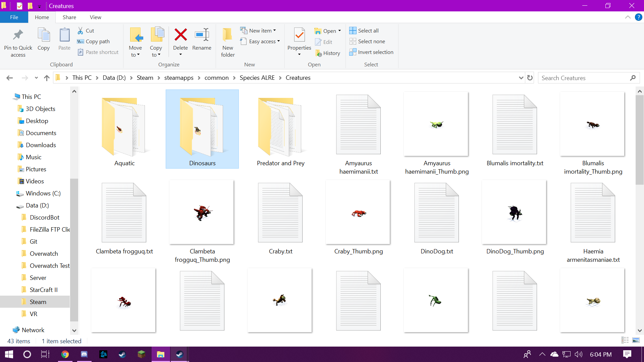The width and height of the screenshot is (644, 362).
Task: Switch to large icons view toggle
Action: pyautogui.click(x=636, y=340)
